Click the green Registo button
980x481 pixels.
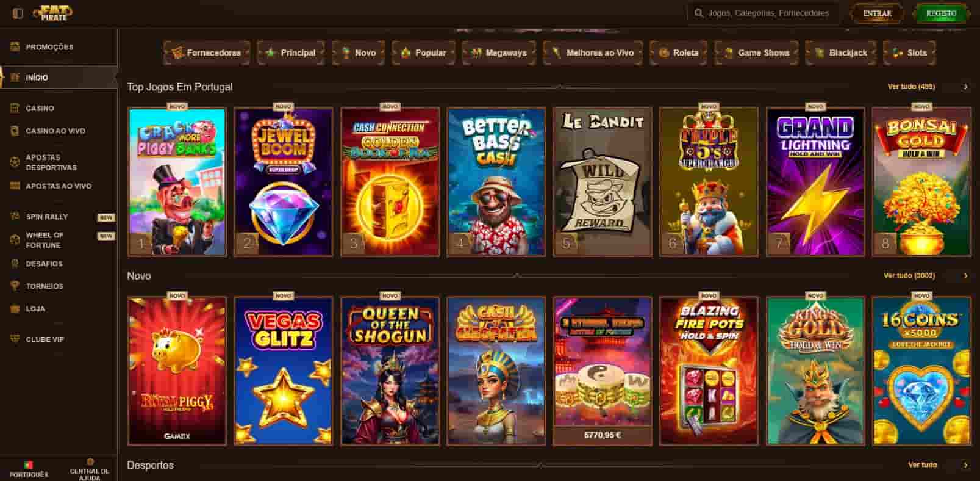click(941, 13)
